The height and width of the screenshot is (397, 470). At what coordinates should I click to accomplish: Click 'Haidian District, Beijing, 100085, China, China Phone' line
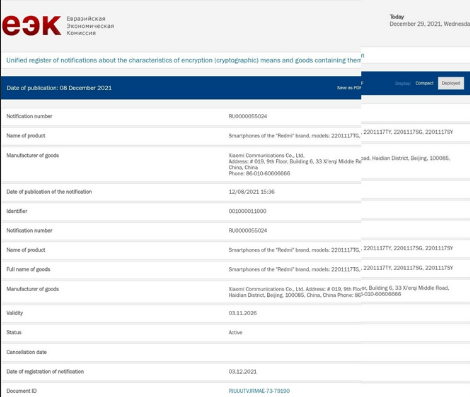pos(295,295)
